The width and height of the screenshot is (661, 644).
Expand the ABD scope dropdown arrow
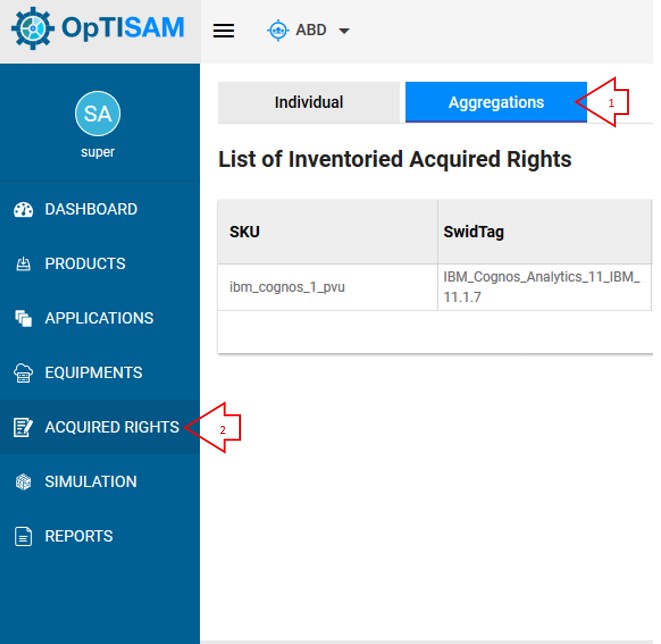point(344,31)
